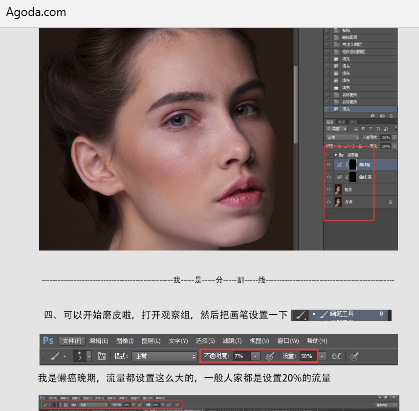Filter layers by smart object icon
The image size is (419, 411).
[x=386, y=129]
